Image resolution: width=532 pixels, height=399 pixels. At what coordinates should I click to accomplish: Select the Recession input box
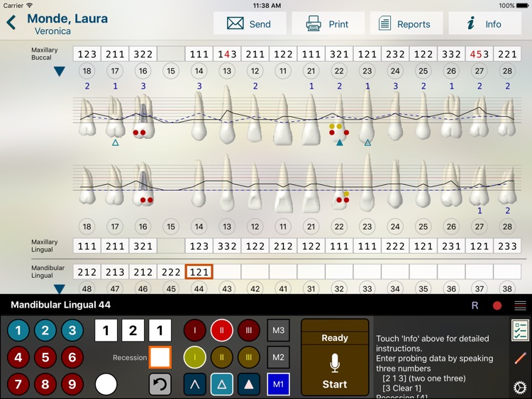160,357
